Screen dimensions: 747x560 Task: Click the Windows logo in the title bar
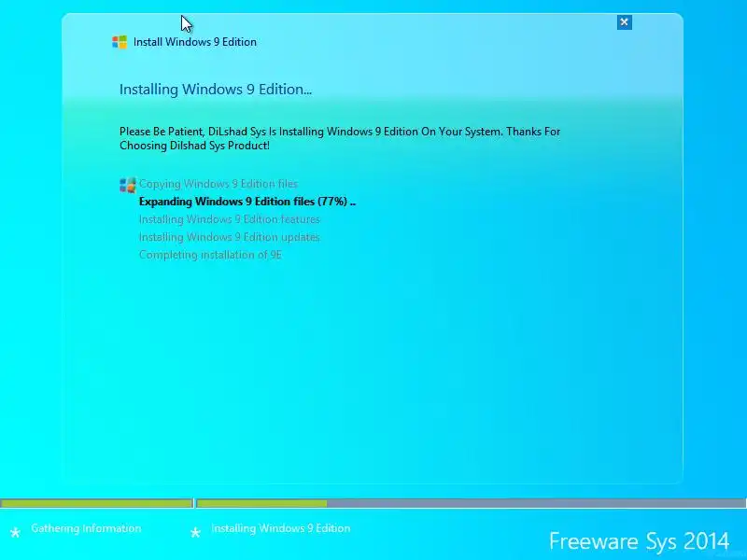point(120,42)
